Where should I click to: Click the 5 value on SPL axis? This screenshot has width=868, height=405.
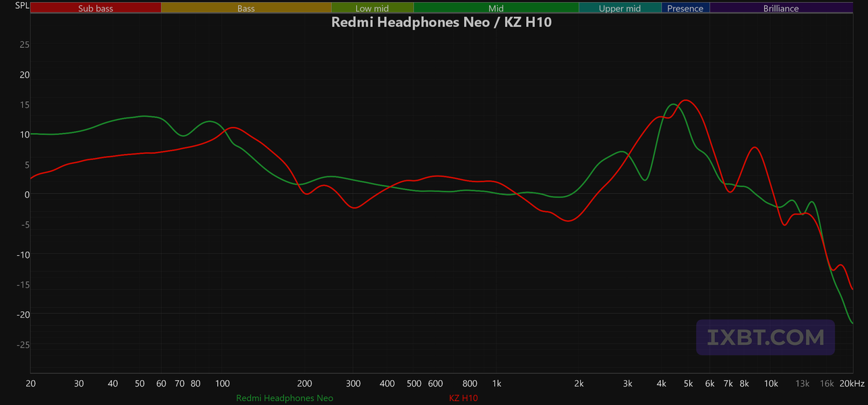pos(27,165)
